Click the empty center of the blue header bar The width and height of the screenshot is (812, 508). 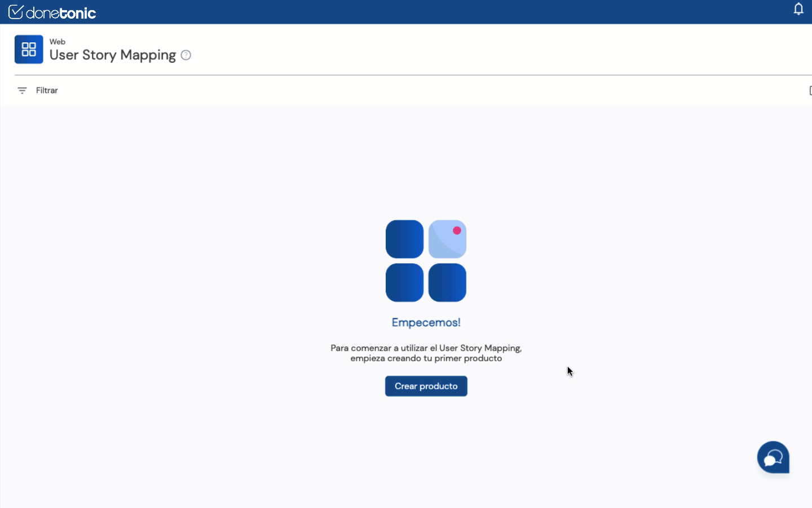[406, 12]
